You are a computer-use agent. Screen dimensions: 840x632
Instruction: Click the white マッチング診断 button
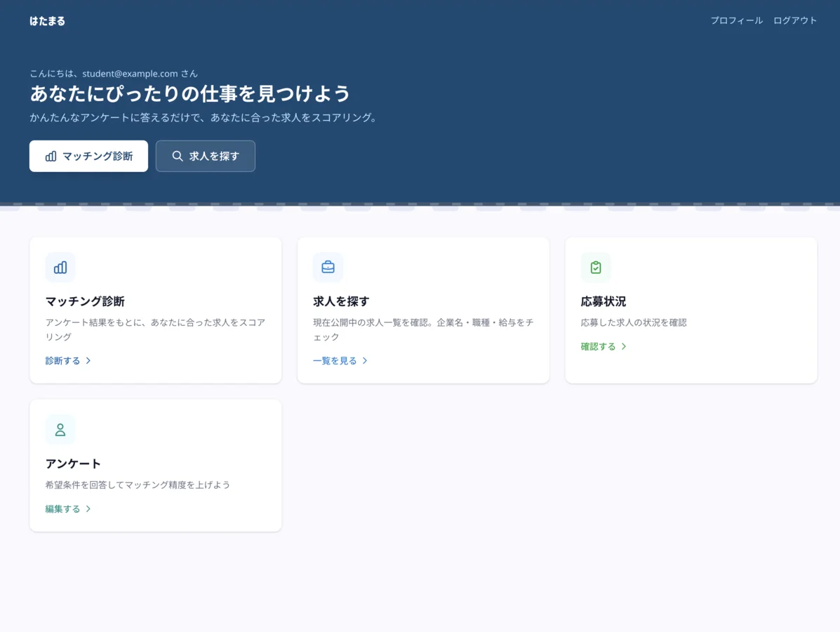click(x=88, y=156)
